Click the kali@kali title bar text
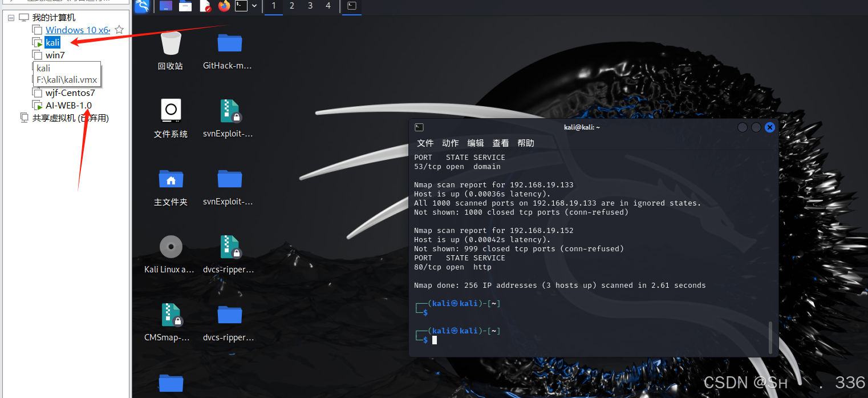 coord(582,127)
